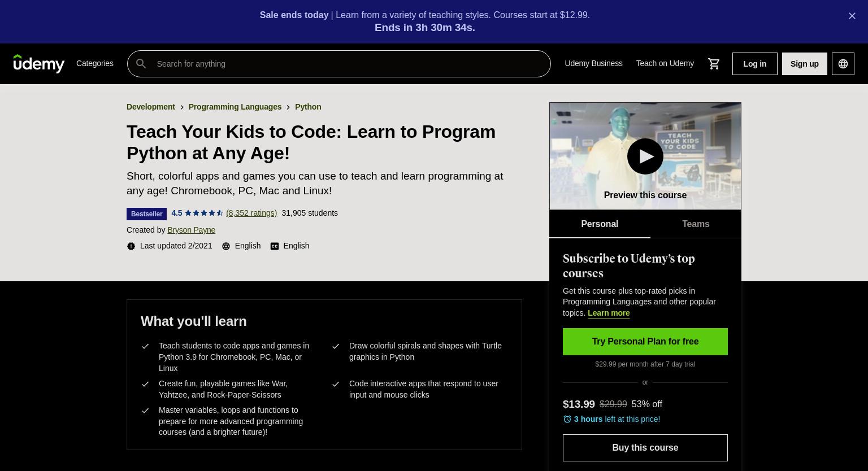This screenshot has height=471, width=868.
Task: Click Buy this course button
Action: tap(645, 448)
